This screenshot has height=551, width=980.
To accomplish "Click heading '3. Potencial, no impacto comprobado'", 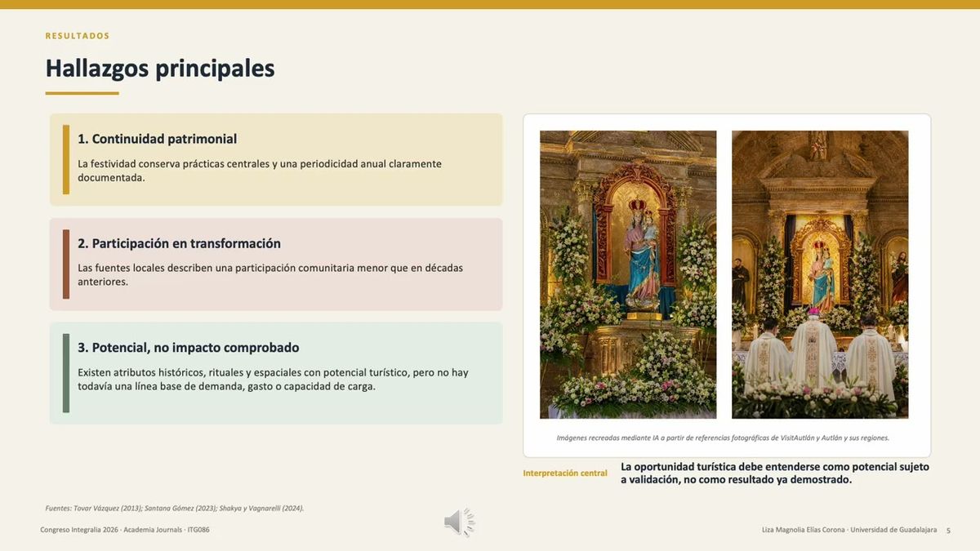I will (189, 347).
